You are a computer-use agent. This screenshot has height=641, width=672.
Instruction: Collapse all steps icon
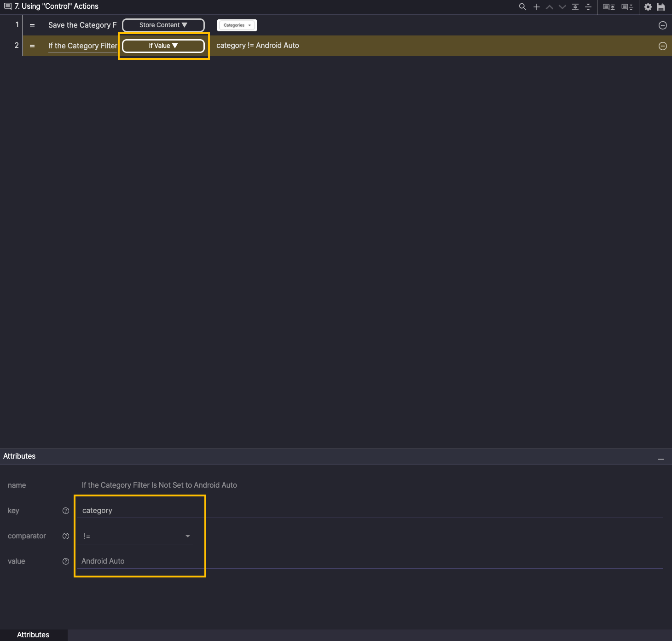point(588,7)
